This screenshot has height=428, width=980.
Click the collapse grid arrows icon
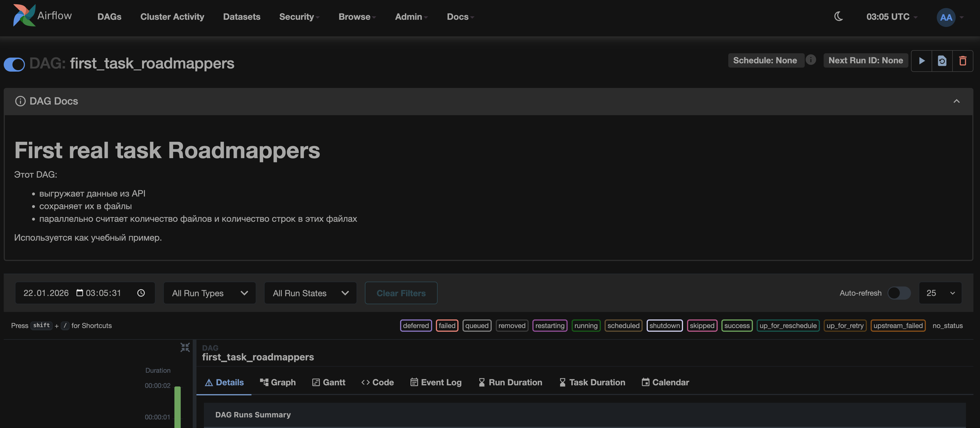(185, 347)
